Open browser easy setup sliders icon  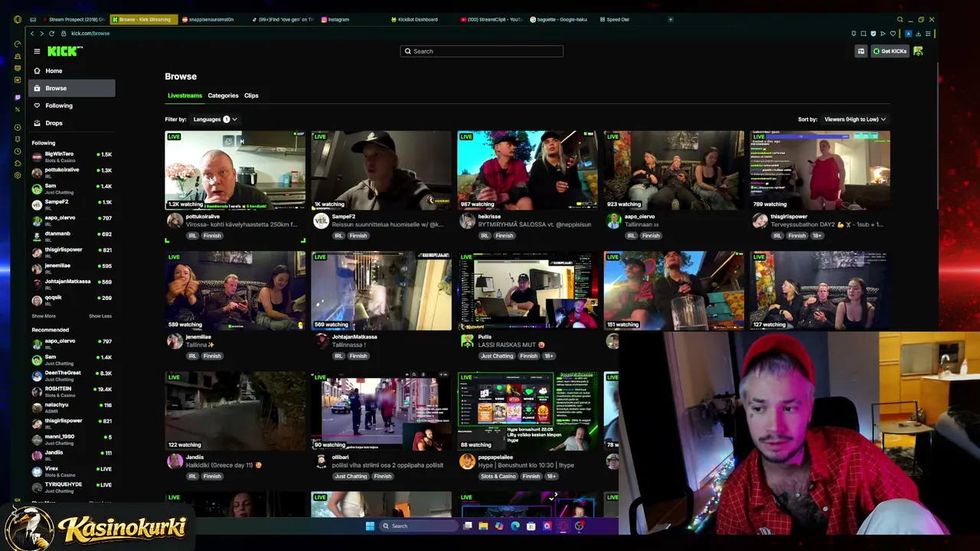coord(928,34)
